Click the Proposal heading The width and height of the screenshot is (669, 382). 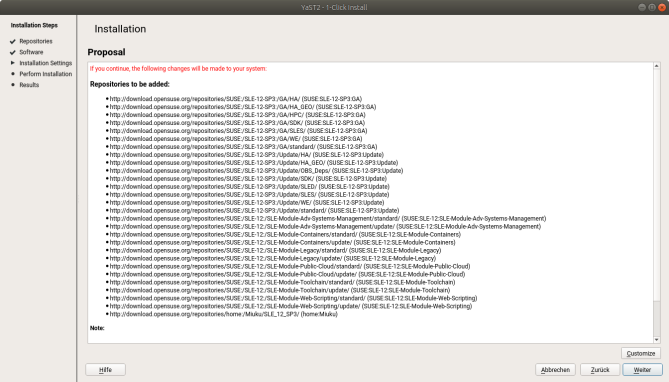pyautogui.click(x=106, y=52)
